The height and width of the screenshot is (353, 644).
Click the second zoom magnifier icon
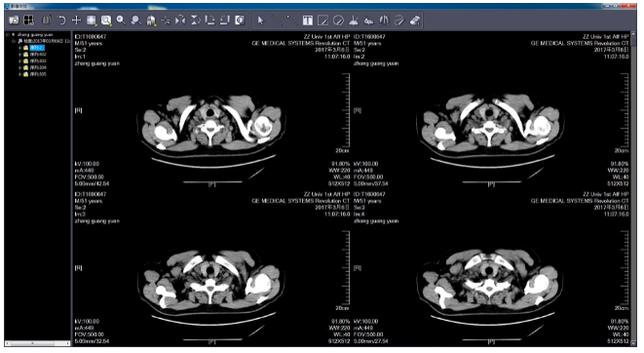[135, 20]
